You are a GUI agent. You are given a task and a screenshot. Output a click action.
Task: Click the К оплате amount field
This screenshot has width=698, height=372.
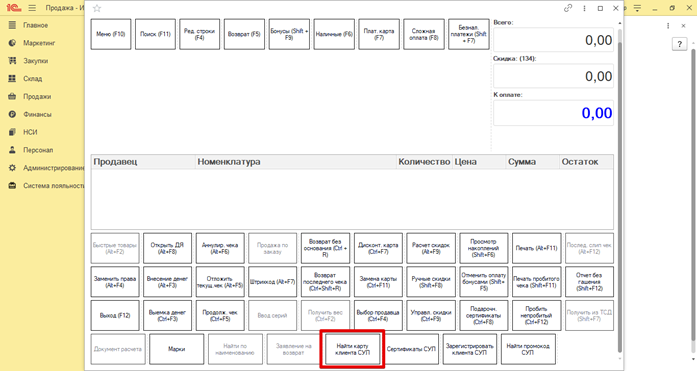553,113
